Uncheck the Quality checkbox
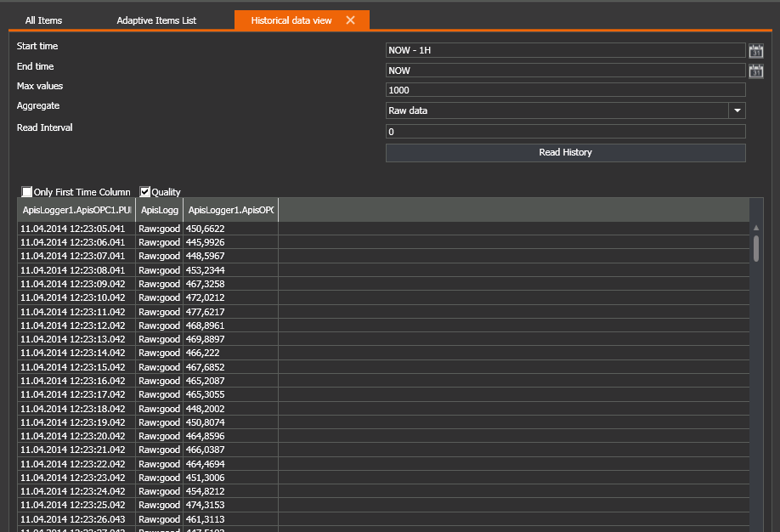 click(x=145, y=192)
